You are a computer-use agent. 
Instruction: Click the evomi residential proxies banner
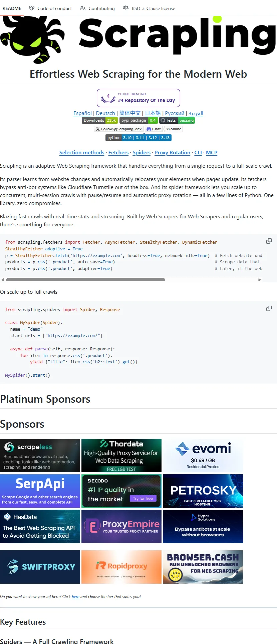click(x=203, y=456)
